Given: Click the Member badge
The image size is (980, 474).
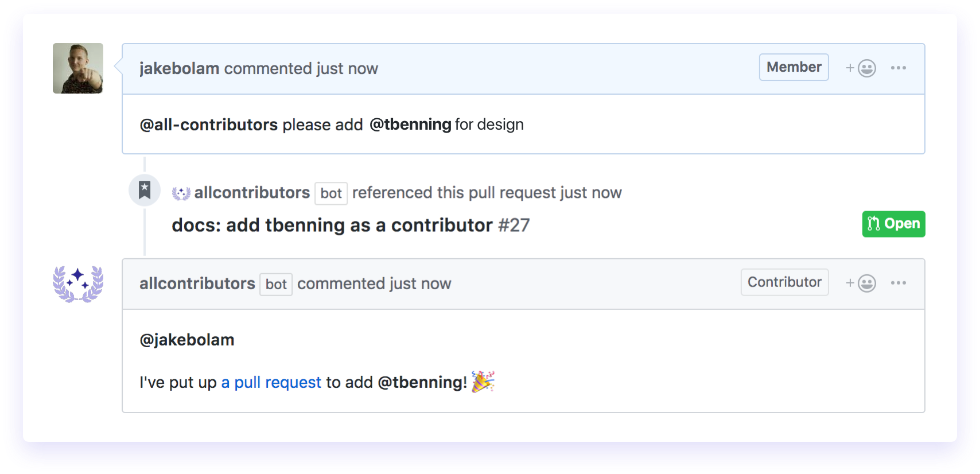Looking at the screenshot, I should [x=794, y=67].
